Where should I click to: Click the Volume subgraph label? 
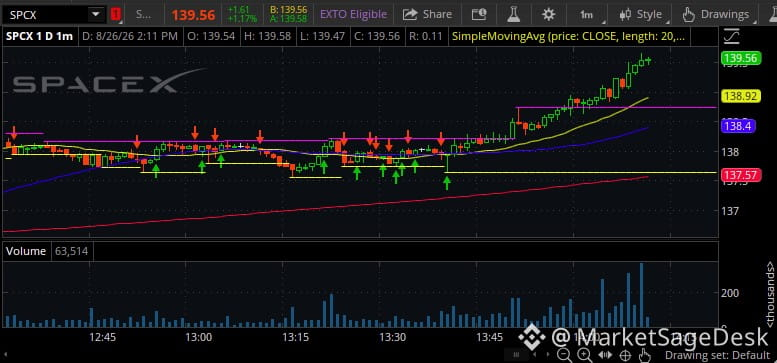(x=26, y=251)
